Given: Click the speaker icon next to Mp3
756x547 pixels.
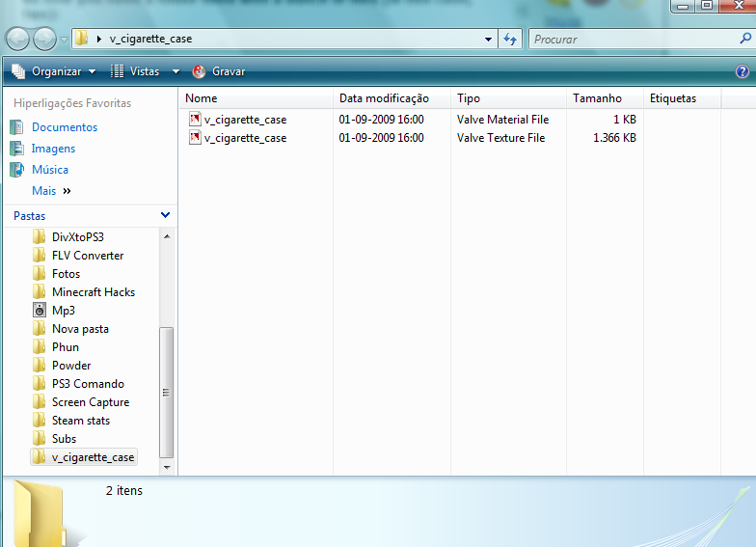Looking at the screenshot, I should click(40, 310).
